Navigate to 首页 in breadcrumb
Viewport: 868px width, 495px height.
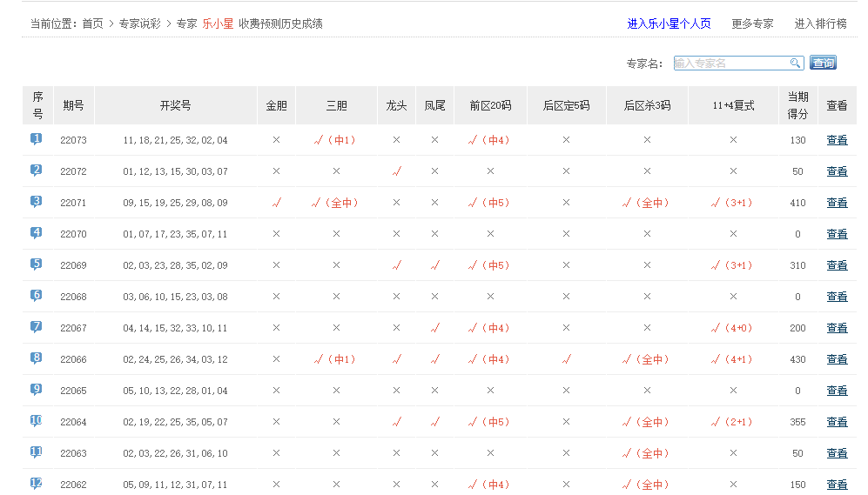coord(92,23)
